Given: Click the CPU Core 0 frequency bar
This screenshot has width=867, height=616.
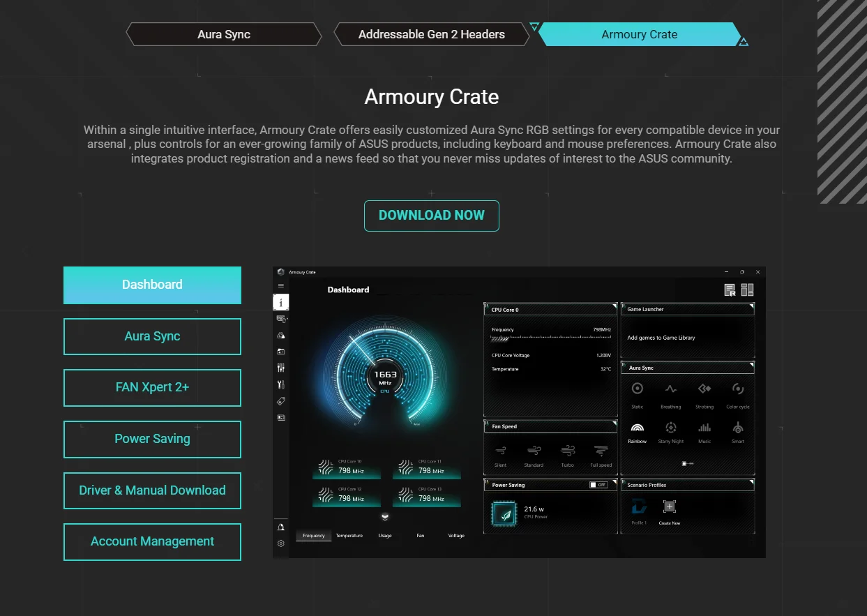Looking at the screenshot, I should [551, 340].
